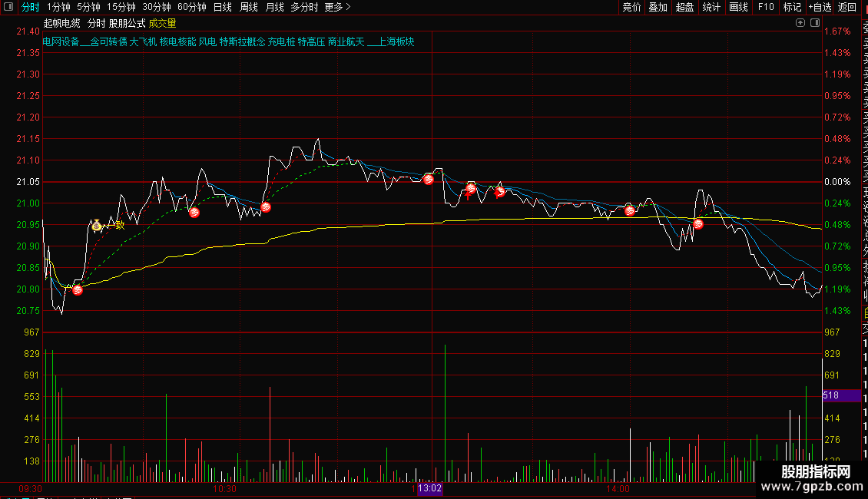Click the 10:30 time axis label
The image size is (868, 499).
point(225,489)
